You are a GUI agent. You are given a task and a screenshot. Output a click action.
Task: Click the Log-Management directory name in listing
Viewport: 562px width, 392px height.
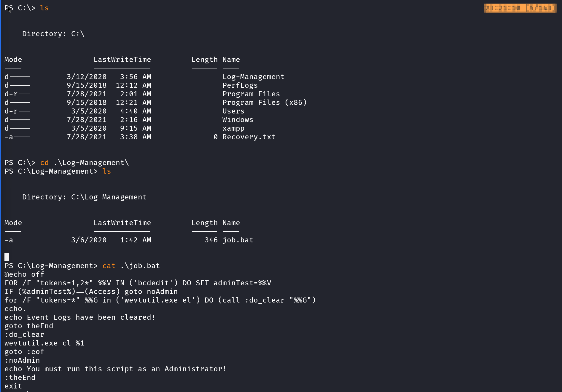[x=253, y=77]
